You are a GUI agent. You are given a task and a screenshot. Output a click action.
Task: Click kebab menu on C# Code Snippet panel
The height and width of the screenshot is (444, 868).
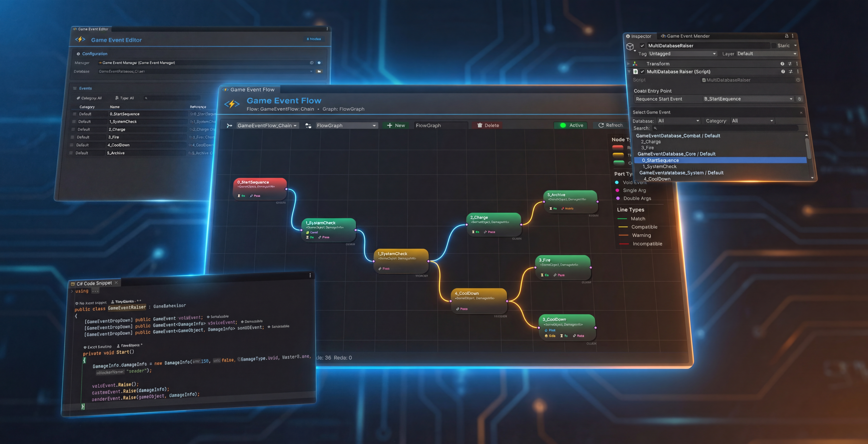point(310,275)
